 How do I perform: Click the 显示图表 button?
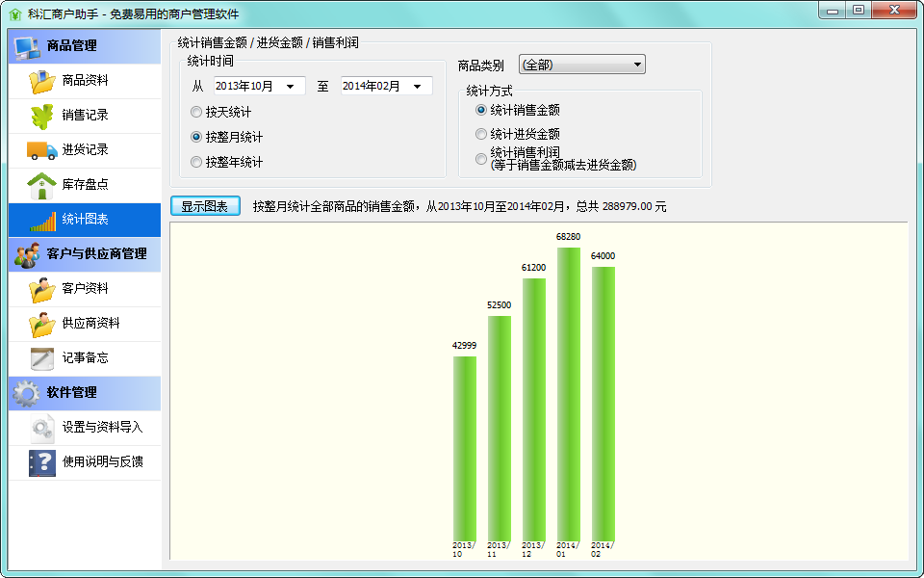click(x=205, y=206)
